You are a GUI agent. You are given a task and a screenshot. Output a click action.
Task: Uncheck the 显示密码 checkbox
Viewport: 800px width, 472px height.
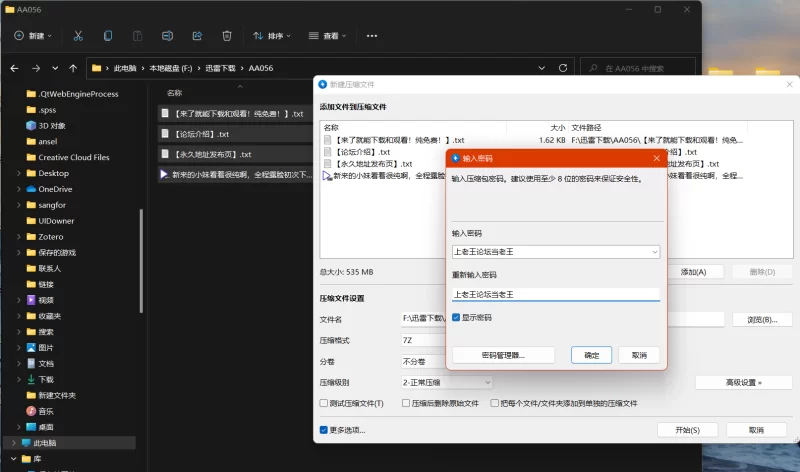pyautogui.click(x=456, y=317)
